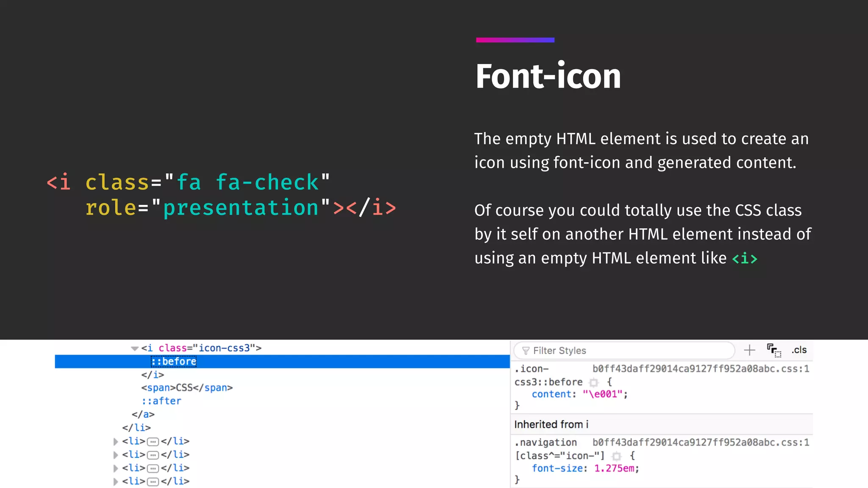Screen dimensions: 868x488
Task: Select the ::before pseudo-element row
Action: pyautogui.click(x=282, y=361)
